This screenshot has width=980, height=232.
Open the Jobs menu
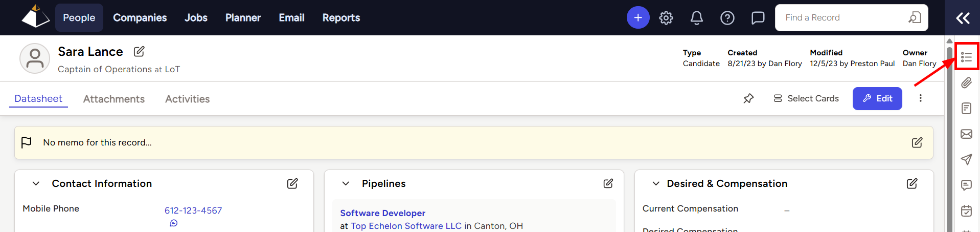pyautogui.click(x=196, y=17)
